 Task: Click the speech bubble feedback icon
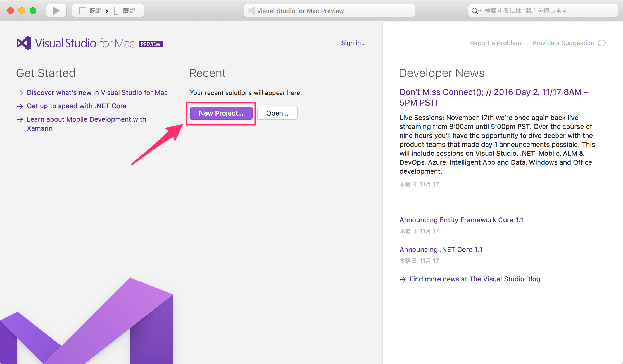[x=602, y=43]
